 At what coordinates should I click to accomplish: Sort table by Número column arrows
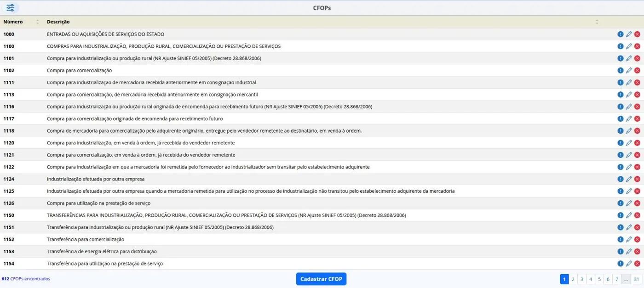pyautogui.click(x=38, y=22)
